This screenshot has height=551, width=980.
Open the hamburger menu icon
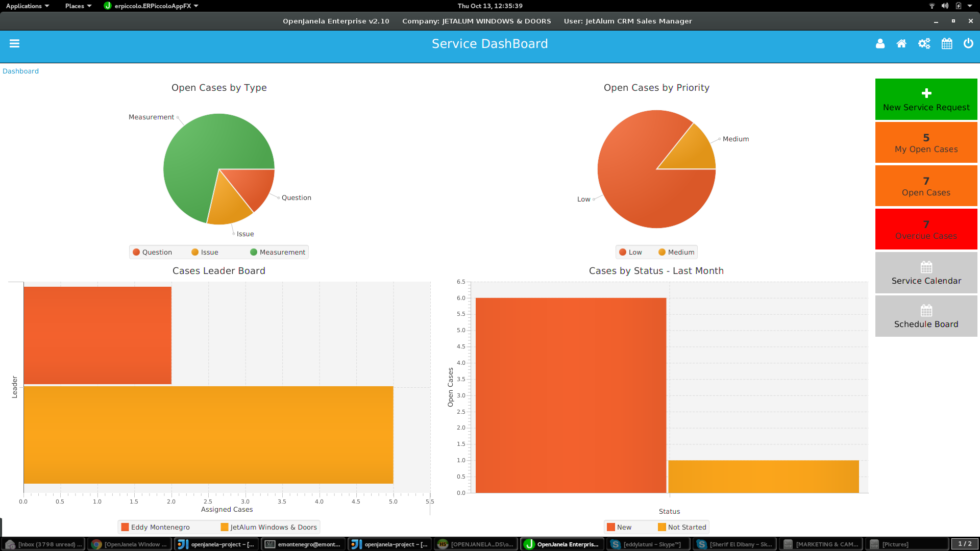point(14,44)
